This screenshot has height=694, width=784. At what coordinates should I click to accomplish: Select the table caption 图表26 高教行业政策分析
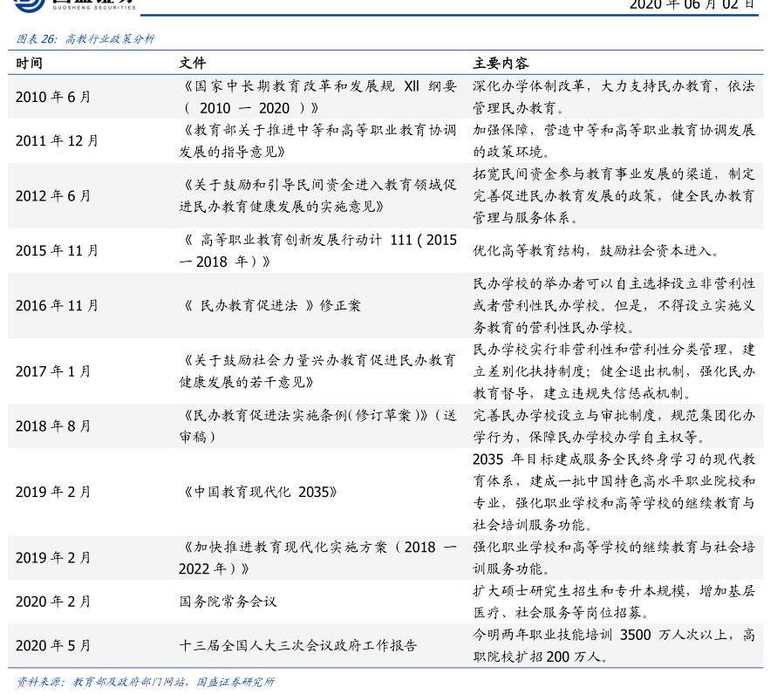click(x=85, y=39)
